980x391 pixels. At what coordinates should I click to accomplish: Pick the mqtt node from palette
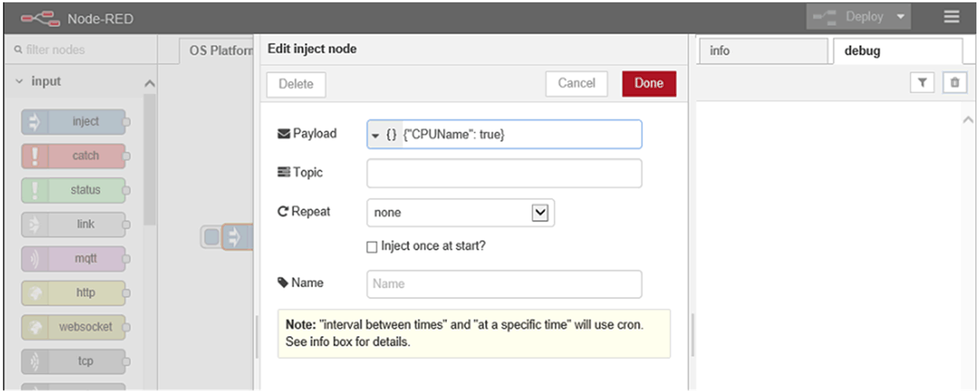pos(75,258)
